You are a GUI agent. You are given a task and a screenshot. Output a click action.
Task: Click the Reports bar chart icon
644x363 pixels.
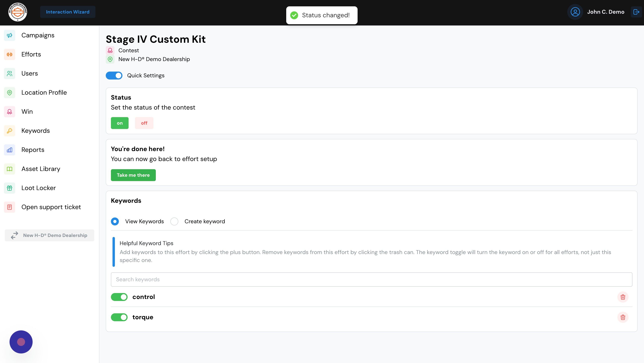pyautogui.click(x=10, y=150)
